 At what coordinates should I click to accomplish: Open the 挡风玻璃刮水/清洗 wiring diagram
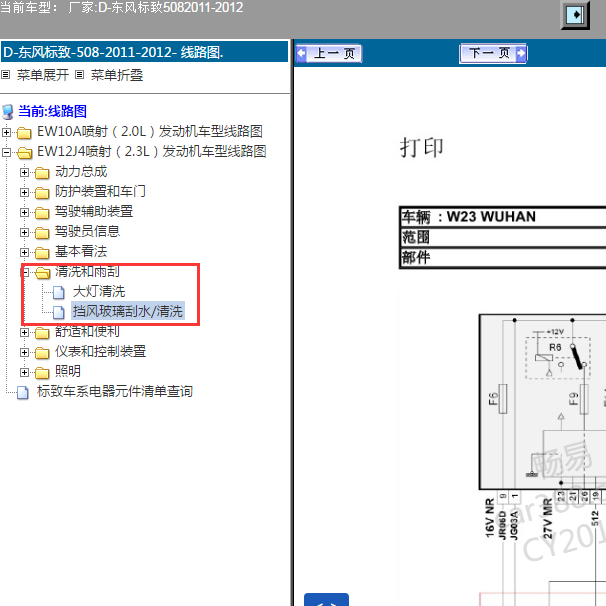[128, 311]
